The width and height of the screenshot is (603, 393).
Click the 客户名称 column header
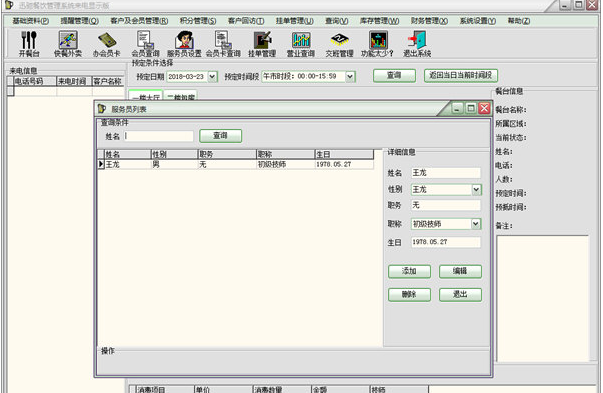108,81
